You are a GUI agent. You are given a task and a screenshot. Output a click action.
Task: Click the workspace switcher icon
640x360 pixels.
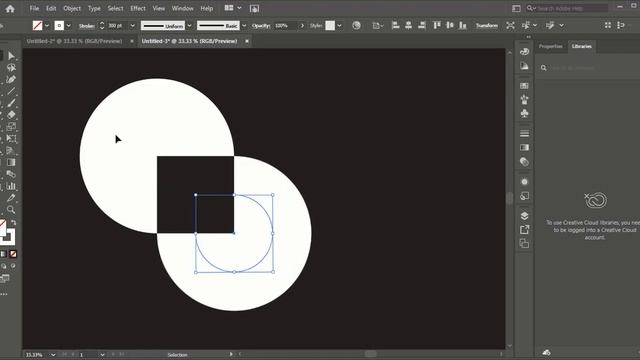click(516, 8)
